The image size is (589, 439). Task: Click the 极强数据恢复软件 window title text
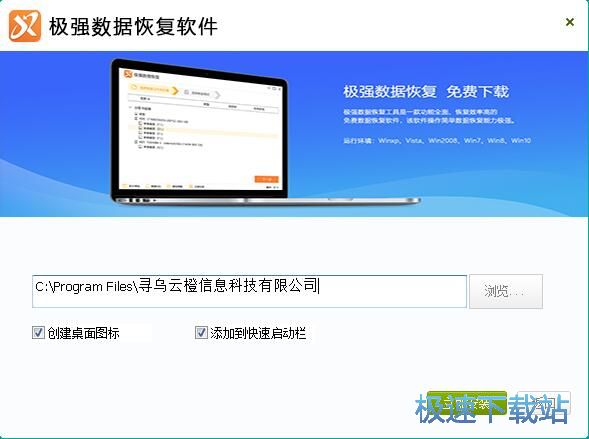coord(133,27)
